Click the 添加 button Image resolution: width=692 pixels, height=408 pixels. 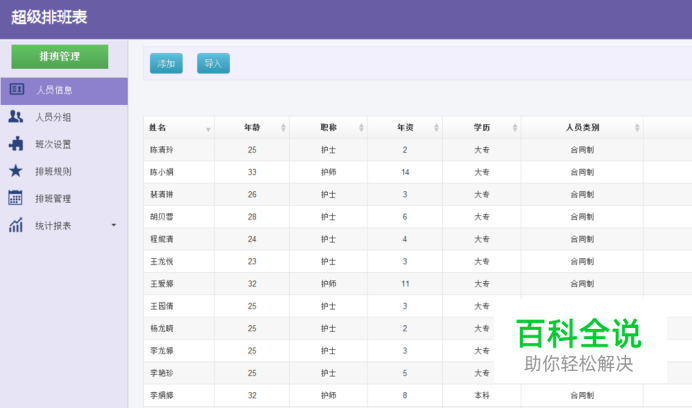(166, 64)
